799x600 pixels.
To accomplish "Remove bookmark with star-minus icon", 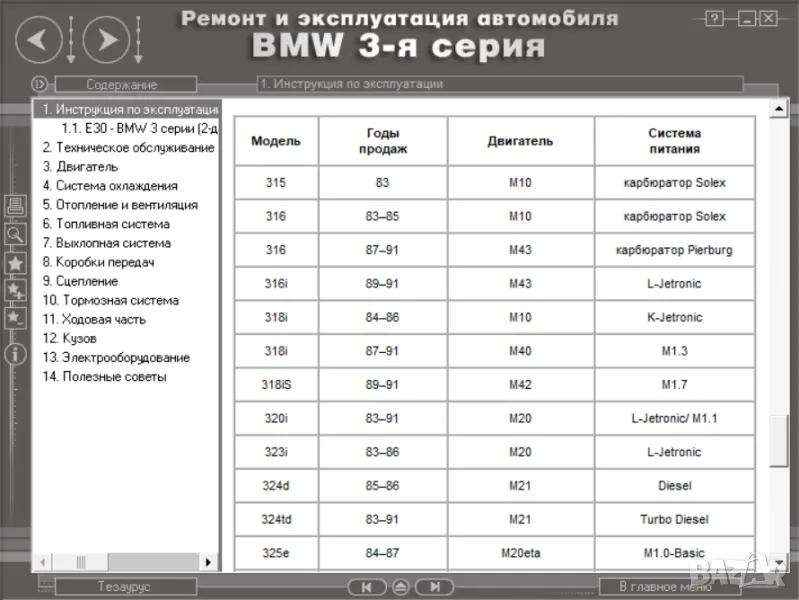I will click(x=15, y=317).
